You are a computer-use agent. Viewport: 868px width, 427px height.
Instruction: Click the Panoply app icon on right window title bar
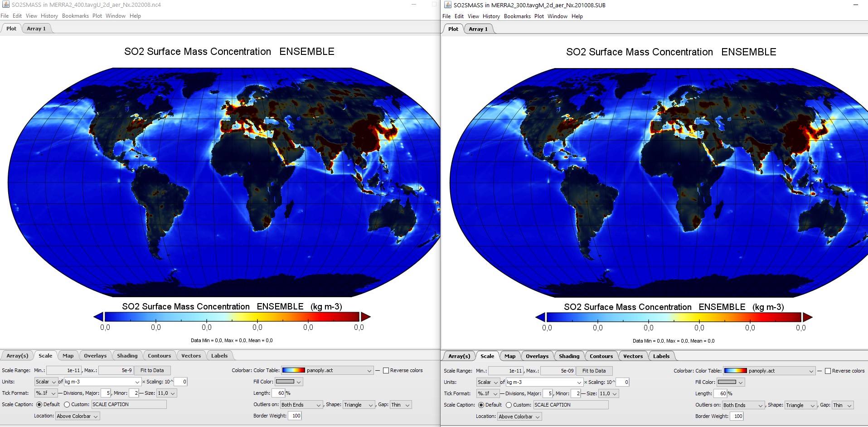(x=448, y=5)
